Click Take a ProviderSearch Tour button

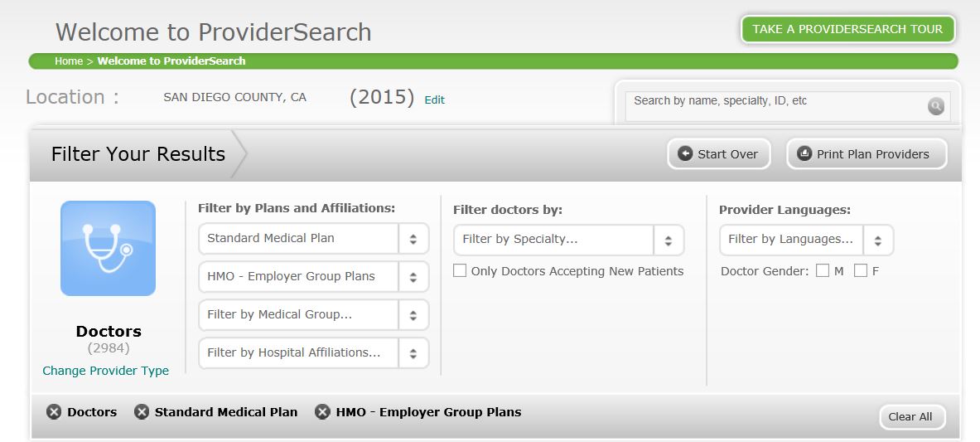847,29
